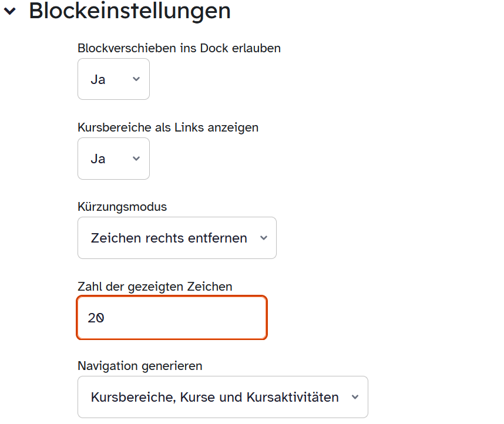The image size is (504, 424).
Task: Open the Navigation generieren select box
Action: click(223, 397)
